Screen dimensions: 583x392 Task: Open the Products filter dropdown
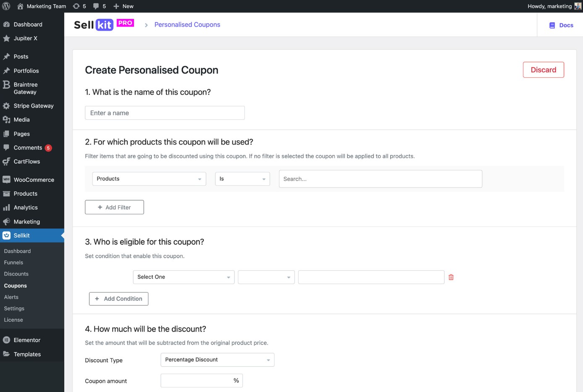pos(149,179)
